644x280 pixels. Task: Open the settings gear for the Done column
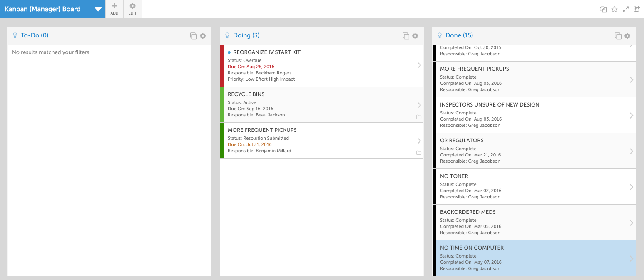pyautogui.click(x=627, y=36)
